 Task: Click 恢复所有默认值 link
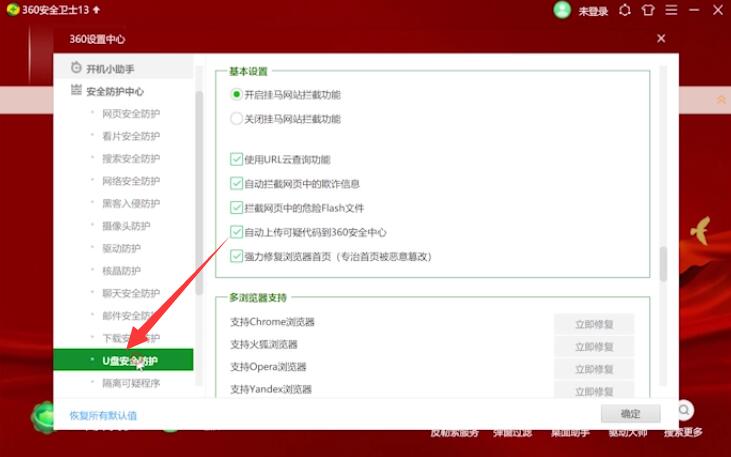103,415
